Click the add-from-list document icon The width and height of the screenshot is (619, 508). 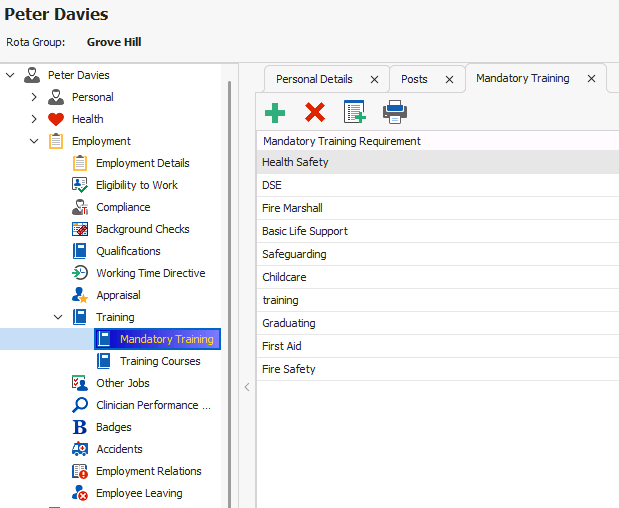pyautogui.click(x=355, y=112)
